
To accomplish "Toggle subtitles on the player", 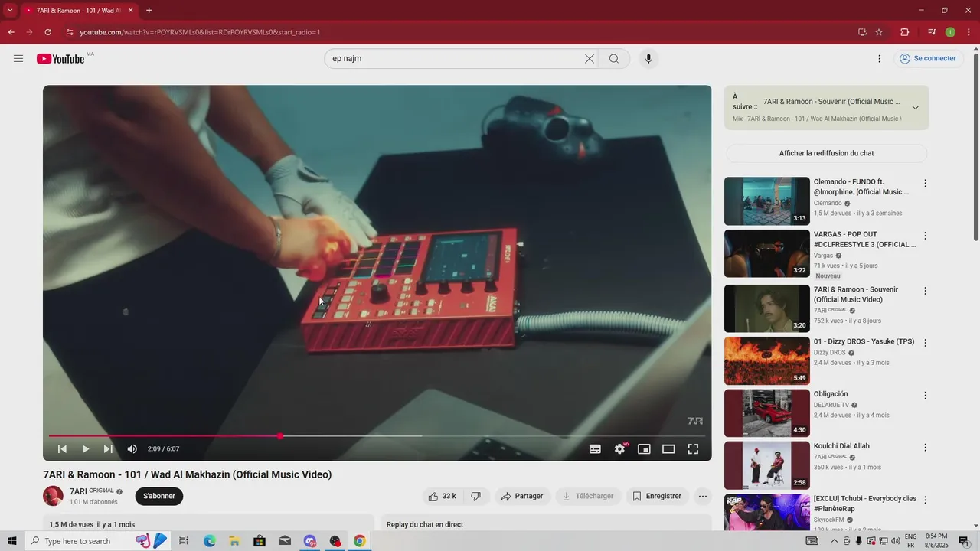I will coord(595,449).
